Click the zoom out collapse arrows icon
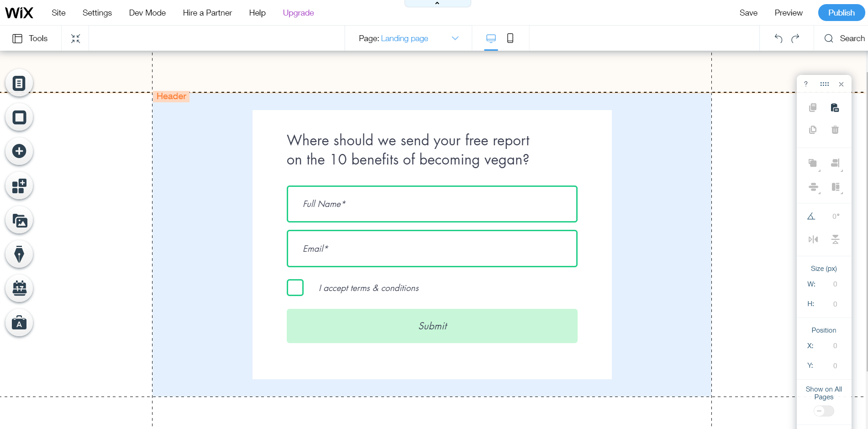Screen dimensions: 868x429 tap(75, 38)
